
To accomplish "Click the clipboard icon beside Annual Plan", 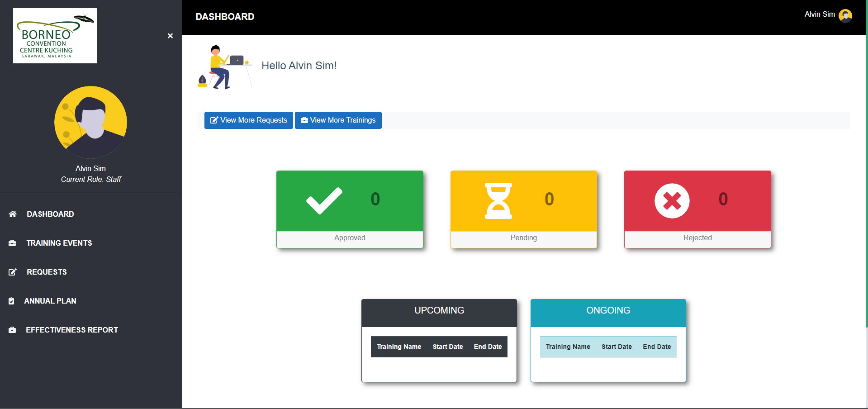I will click(11, 301).
